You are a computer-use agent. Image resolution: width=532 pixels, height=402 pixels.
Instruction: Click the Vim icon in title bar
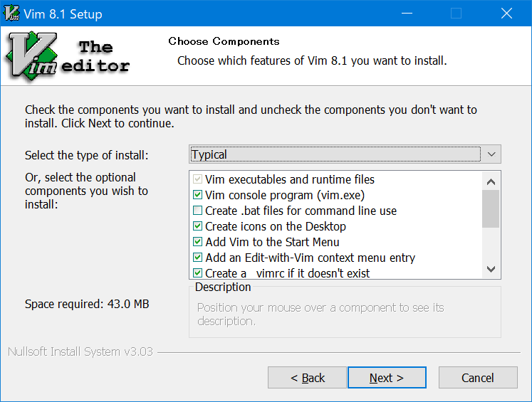click(x=11, y=14)
